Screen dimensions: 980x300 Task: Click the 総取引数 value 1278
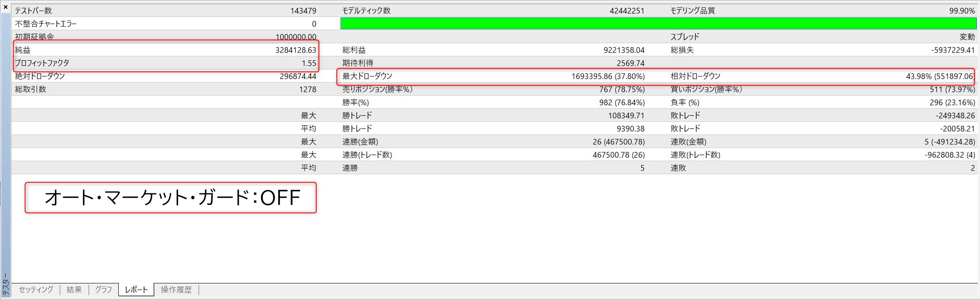coord(307,90)
